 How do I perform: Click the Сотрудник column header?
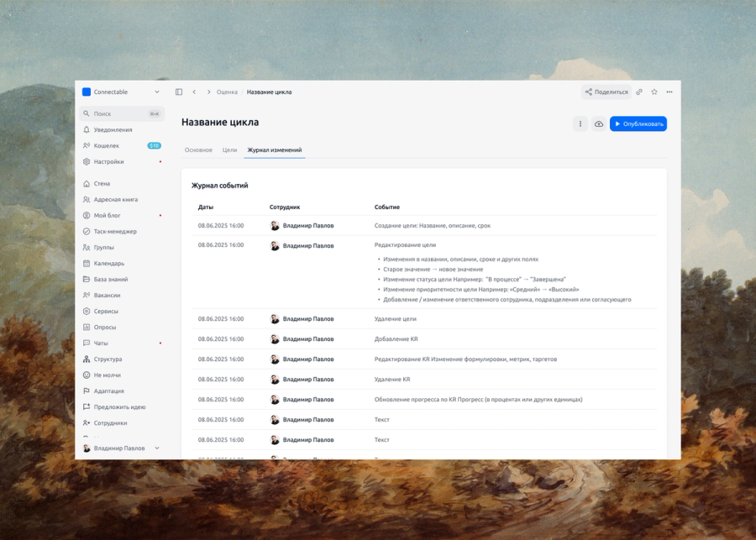coord(285,207)
